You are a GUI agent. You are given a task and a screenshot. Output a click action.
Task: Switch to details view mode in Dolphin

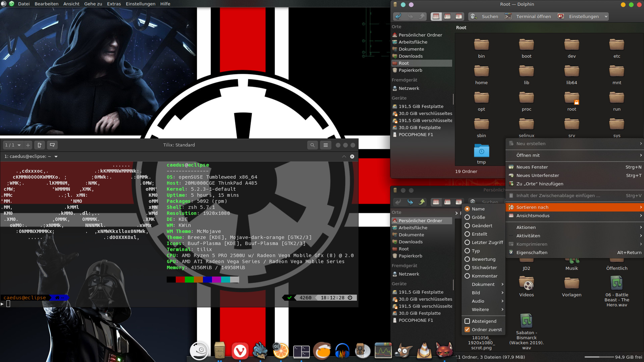pos(459,16)
